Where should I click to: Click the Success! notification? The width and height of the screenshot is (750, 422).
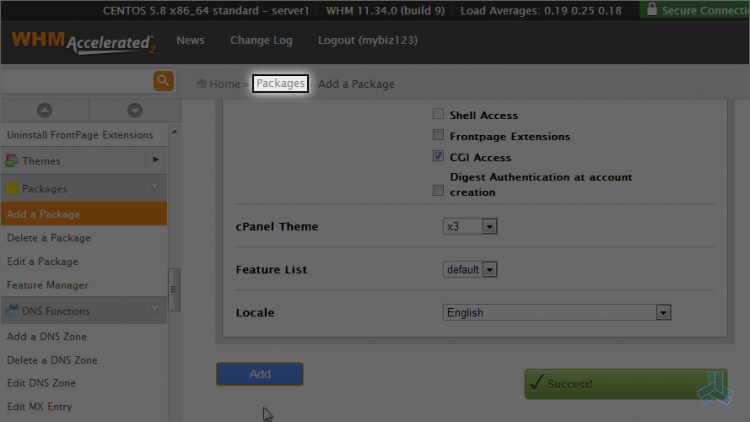click(626, 384)
